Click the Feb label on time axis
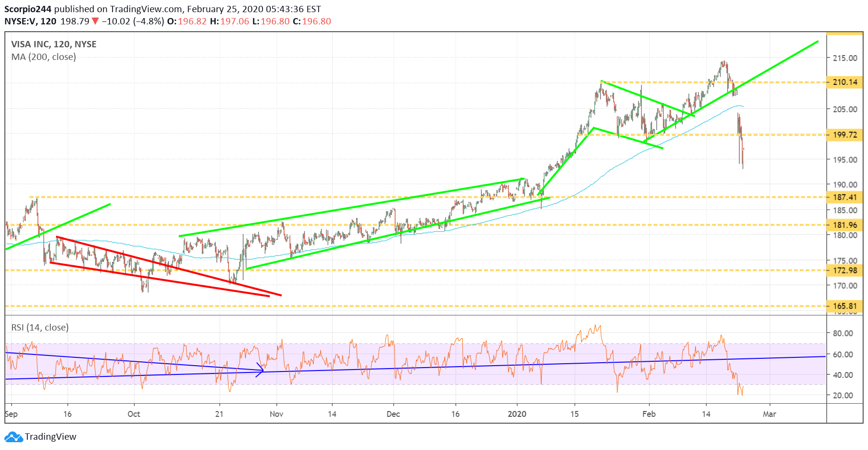The height and width of the screenshot is (450, 868). click(649, 414)
